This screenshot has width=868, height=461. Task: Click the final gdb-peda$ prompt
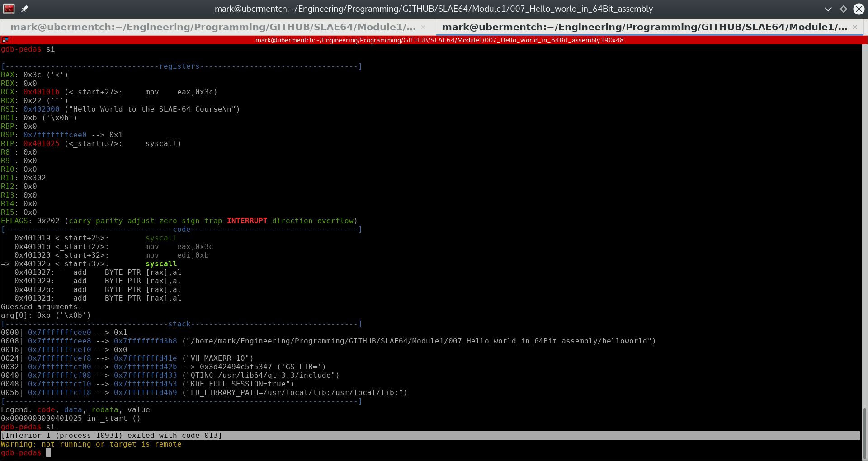coord(21,453)
